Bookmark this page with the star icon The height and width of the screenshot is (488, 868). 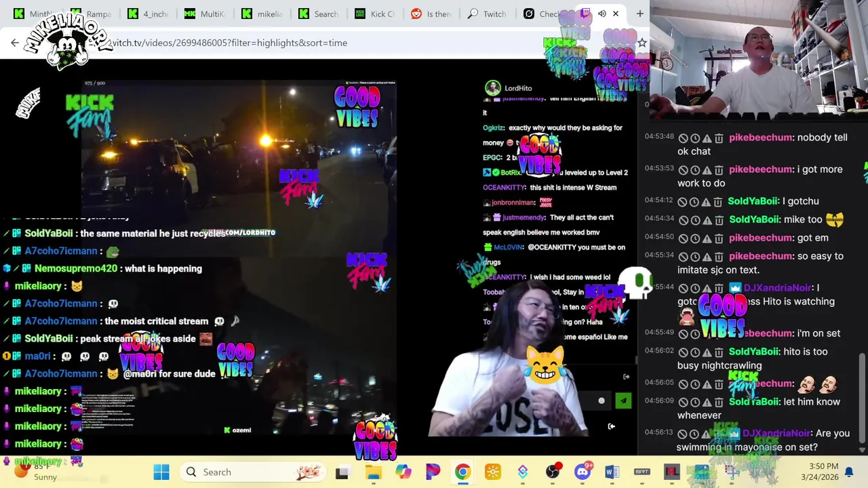click(642, 43)
